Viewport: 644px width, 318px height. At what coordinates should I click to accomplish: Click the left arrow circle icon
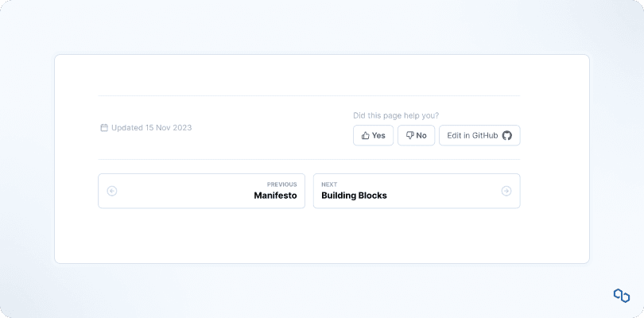click(x=112, y=191)
